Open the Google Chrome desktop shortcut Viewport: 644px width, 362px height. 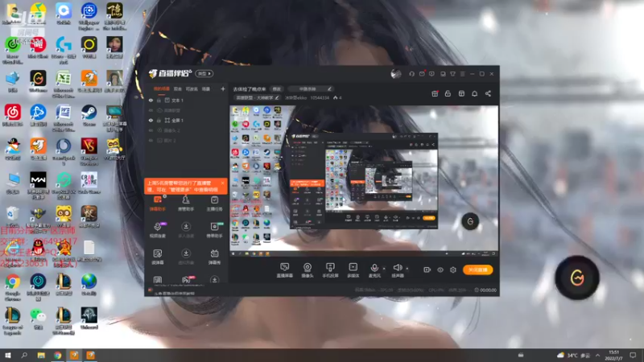(x=12, y=287)
